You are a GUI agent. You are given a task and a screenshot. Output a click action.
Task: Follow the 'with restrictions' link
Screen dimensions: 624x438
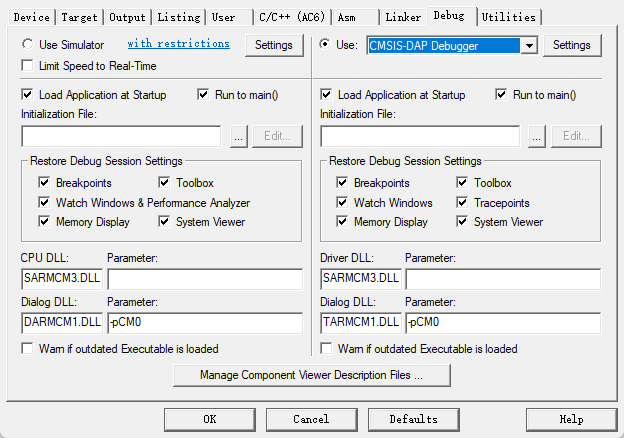(x=178, y=44)
